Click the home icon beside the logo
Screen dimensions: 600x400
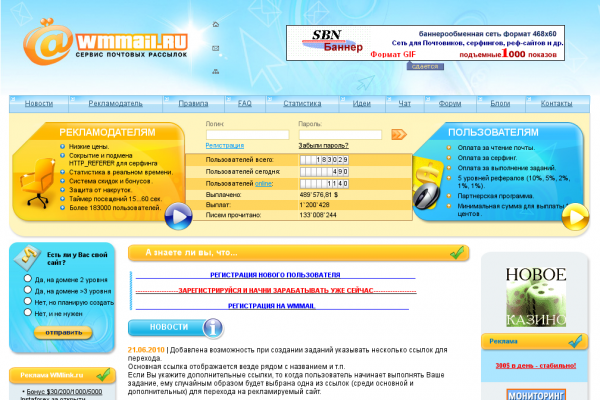(217, 21)
